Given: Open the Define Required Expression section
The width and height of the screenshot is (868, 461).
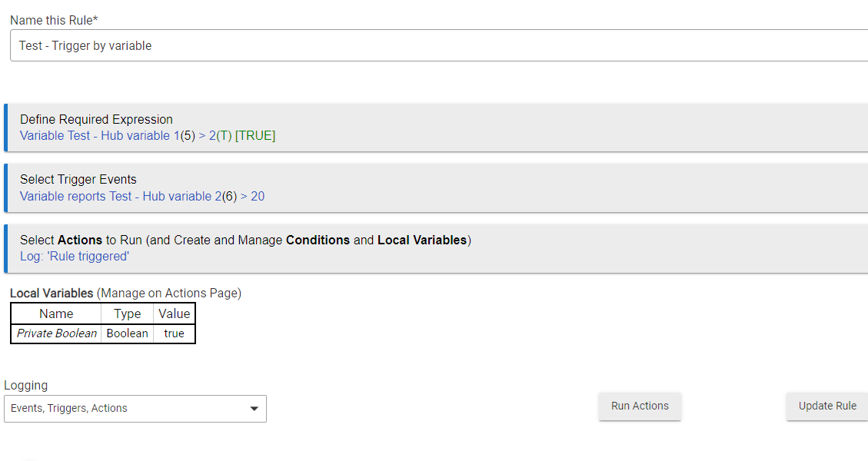Looking at the screenshot, I should pos(96,119).
